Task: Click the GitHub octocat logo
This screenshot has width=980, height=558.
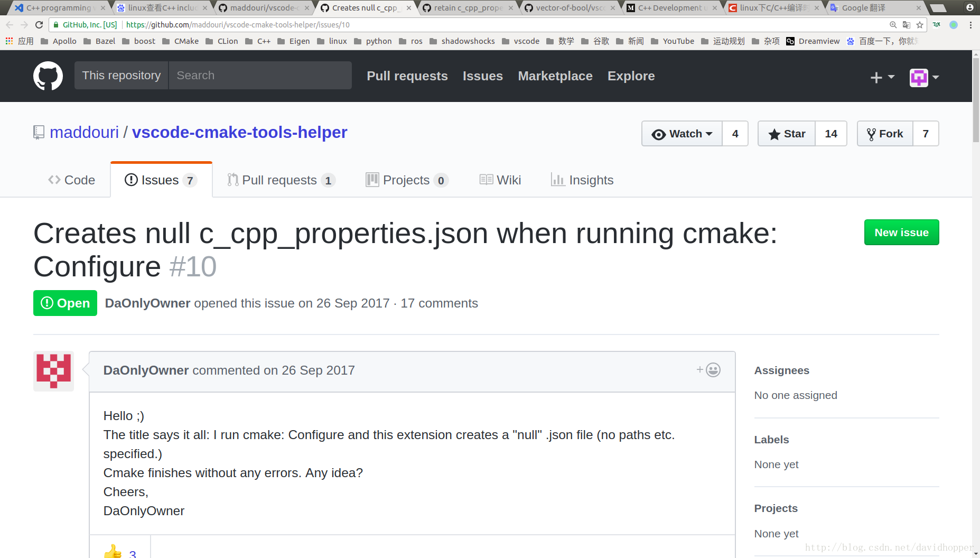Action: pos(48,76)
